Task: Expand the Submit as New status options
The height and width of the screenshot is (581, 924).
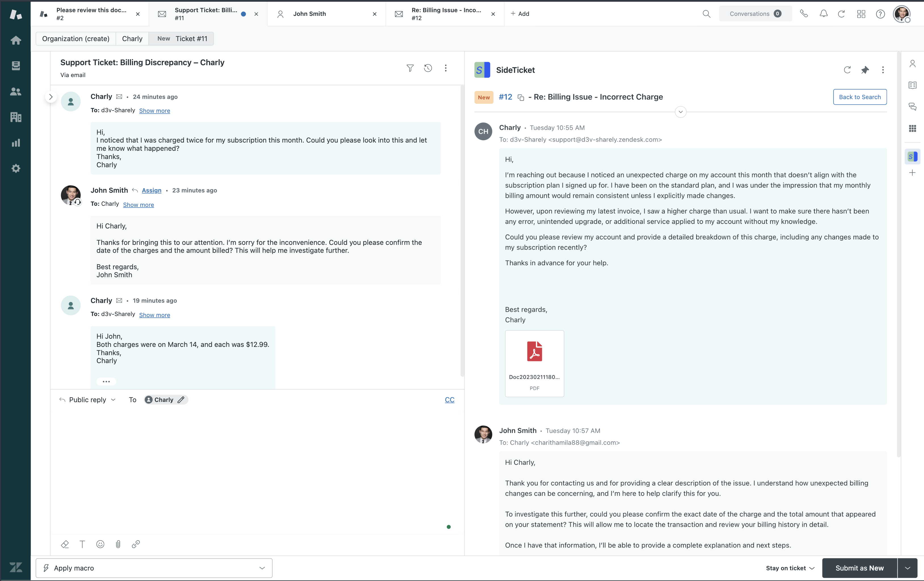Action: 908,568
